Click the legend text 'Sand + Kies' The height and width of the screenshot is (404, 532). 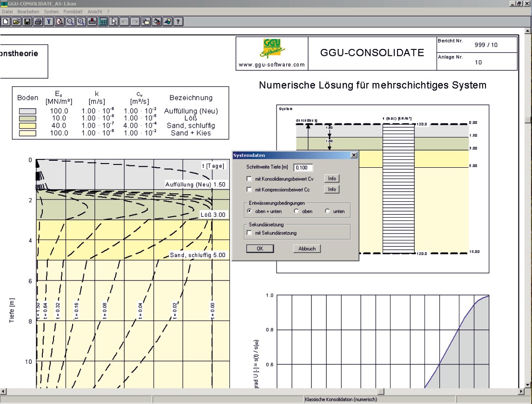(191, 133)
